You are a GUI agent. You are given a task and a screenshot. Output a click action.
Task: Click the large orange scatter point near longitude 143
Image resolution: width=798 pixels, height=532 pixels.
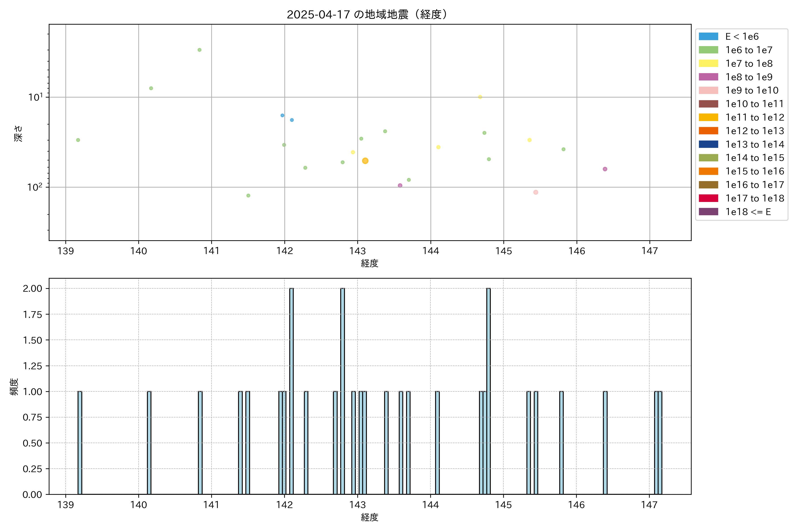365,161
